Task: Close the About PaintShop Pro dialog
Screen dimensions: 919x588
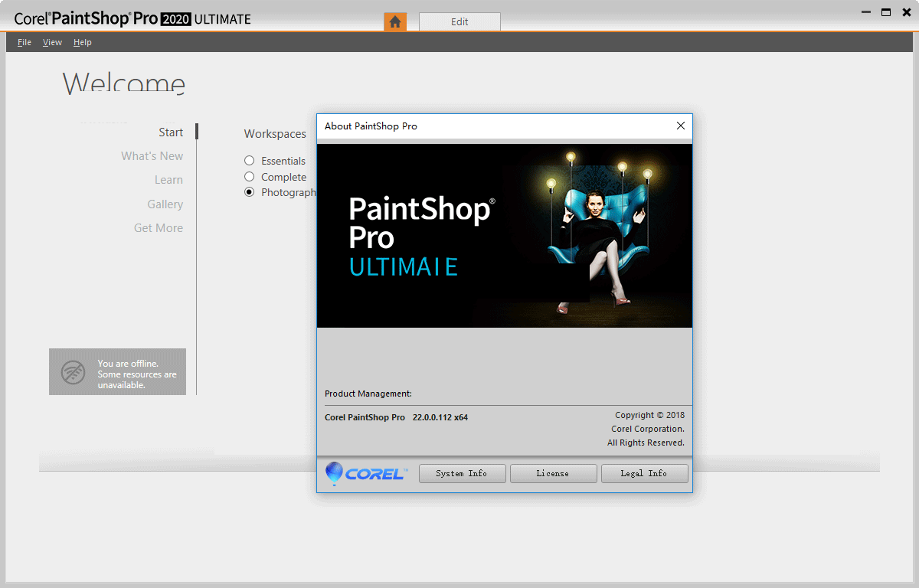Action: point(680,126)
